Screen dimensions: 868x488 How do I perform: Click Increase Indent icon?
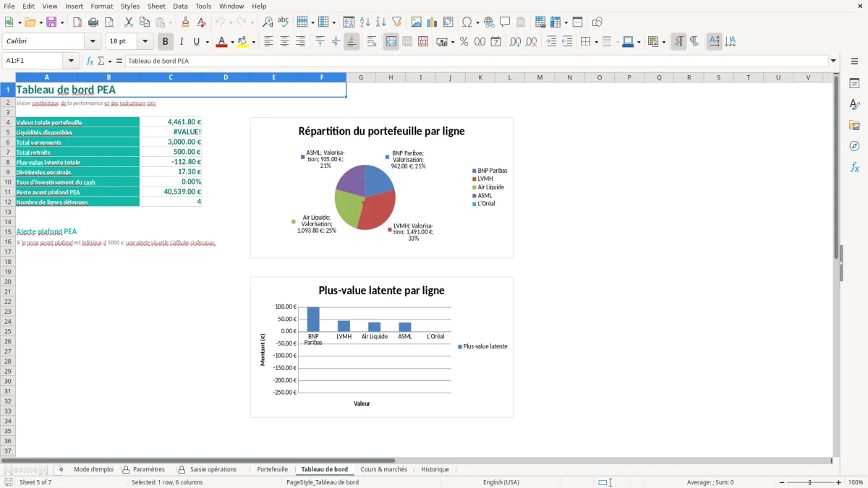click(x=551, y=42)
